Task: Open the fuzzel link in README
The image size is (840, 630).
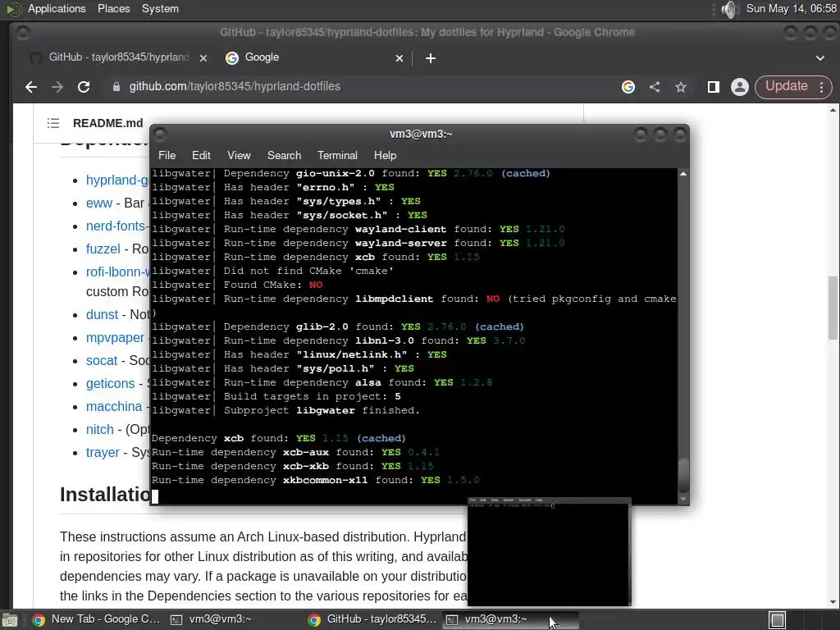Action: click(x=103, y=249)
